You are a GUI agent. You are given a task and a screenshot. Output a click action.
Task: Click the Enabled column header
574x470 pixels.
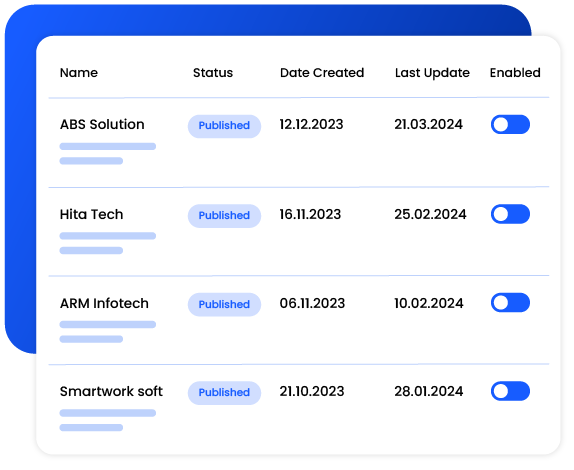pyautogui.click(x=515, y=72)
